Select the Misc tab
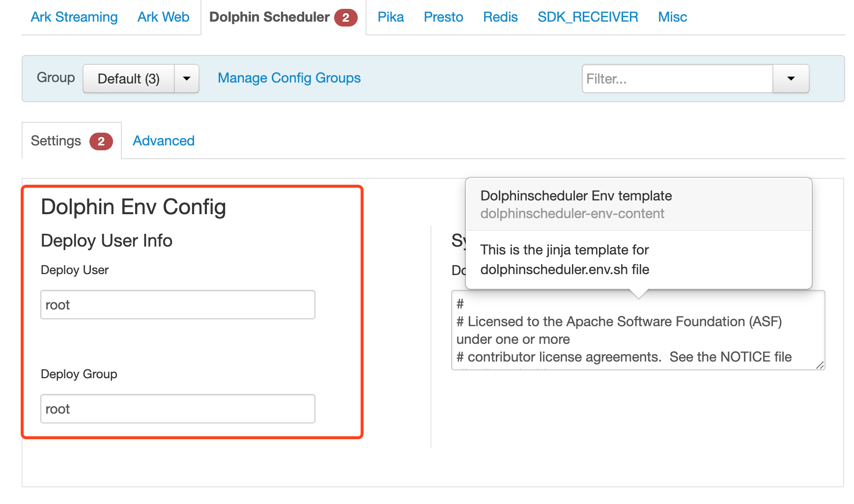This screenshot has width=854, height=504. (672, 17)
